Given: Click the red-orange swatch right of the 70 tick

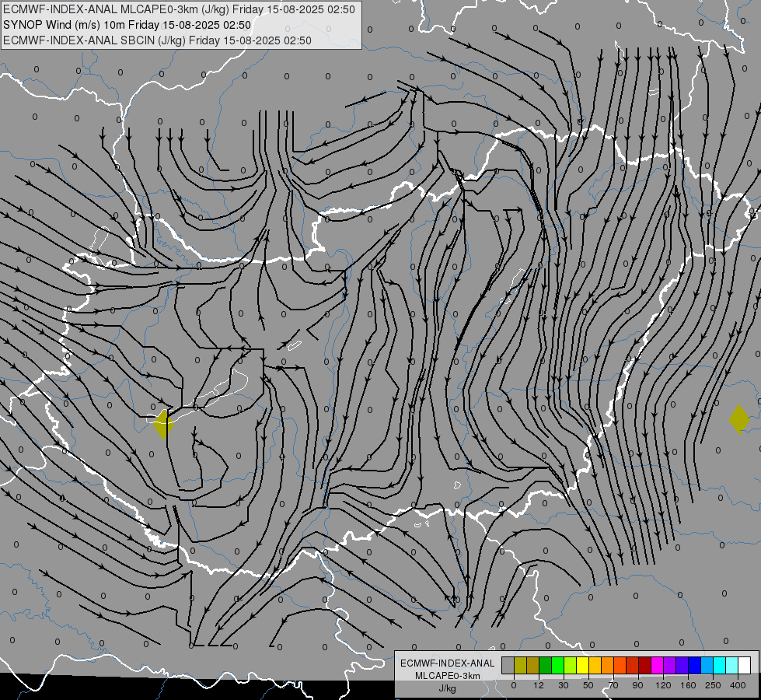Looking at the screenshot, I should click(620, 665).
